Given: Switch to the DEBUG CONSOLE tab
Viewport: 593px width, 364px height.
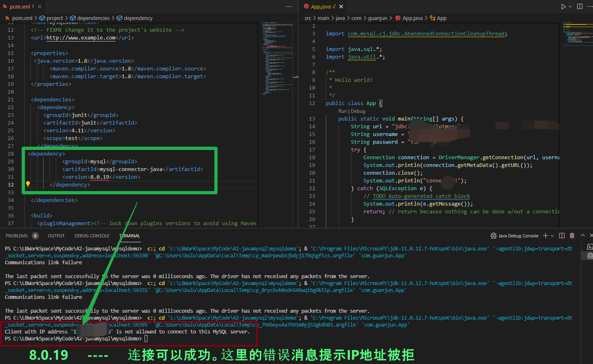Looking at the screenshot, I should coord(92,236).
